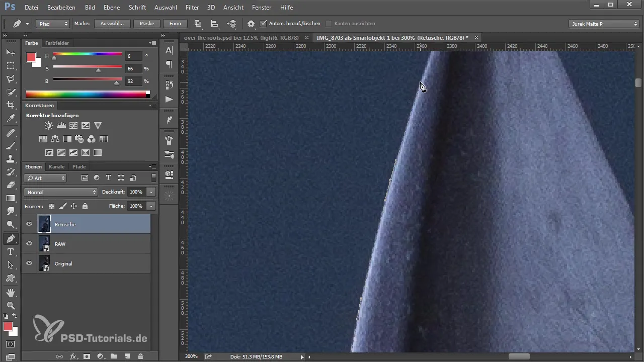Open layer styles fx menu
Screen dimensions: 644x362
click(x=73, y=356)
